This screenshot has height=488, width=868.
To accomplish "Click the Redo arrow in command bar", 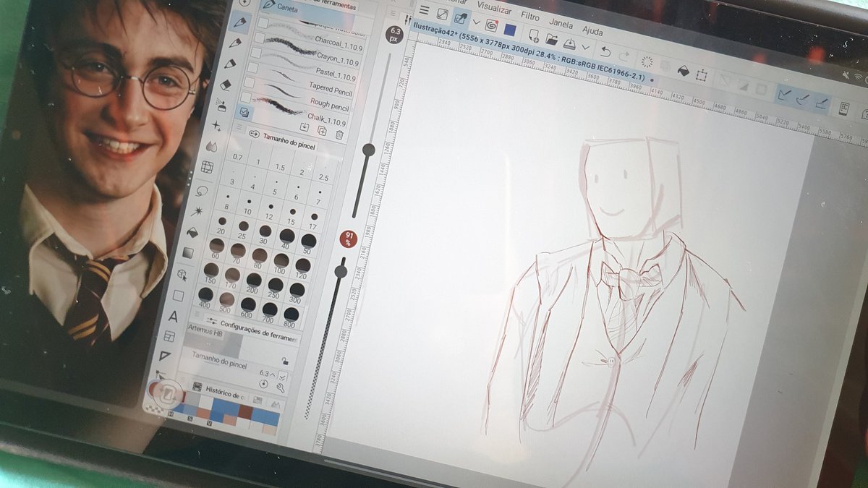I will tap(624, 56).
